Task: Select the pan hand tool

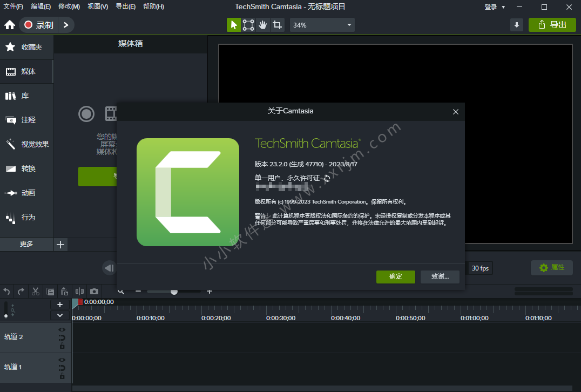Action: tap(263, 25)
